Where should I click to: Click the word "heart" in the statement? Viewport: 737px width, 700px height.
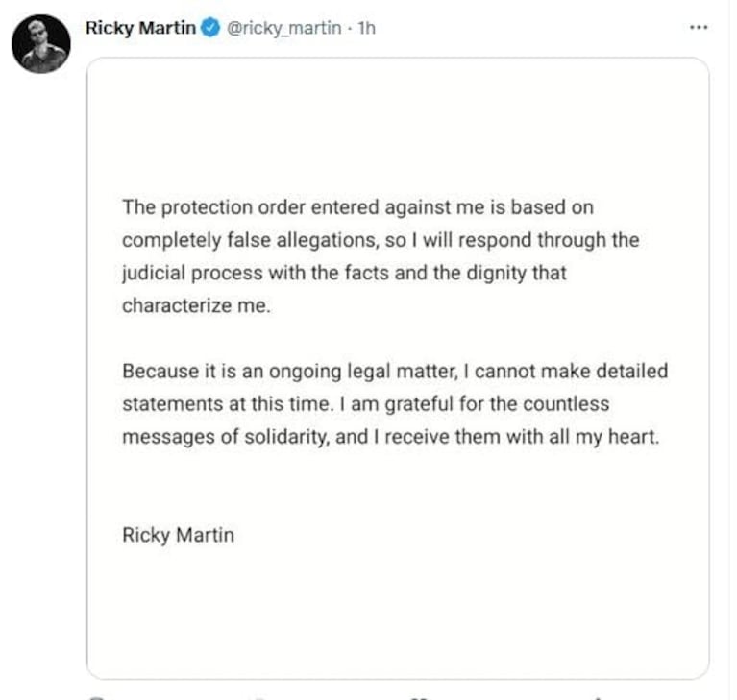[x=636, y=437]
